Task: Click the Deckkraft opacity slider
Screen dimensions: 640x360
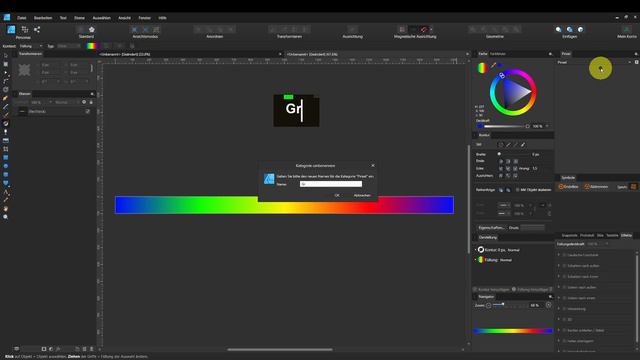Action: pos(507,126)
